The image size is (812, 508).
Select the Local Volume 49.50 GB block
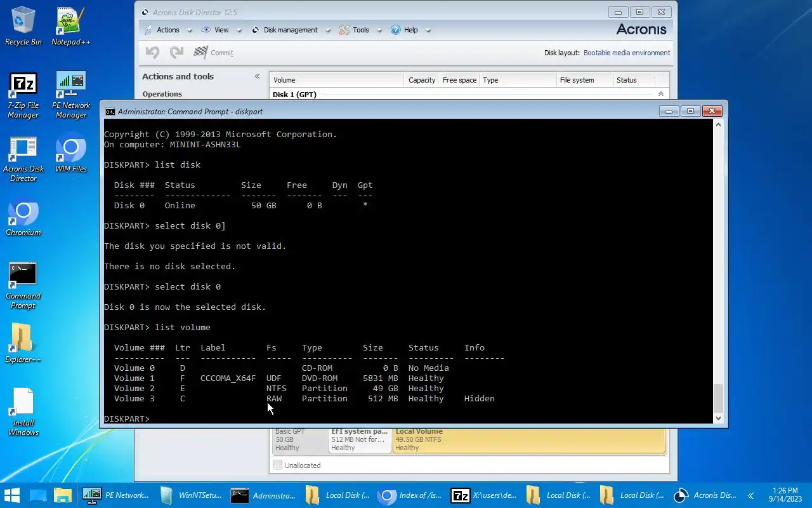tap(529, 439)
